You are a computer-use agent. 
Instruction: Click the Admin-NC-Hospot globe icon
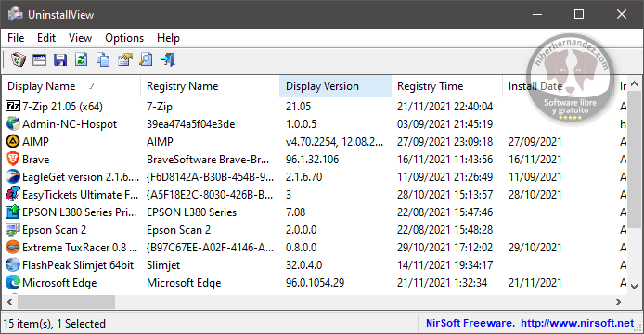[x=13, y=123]
